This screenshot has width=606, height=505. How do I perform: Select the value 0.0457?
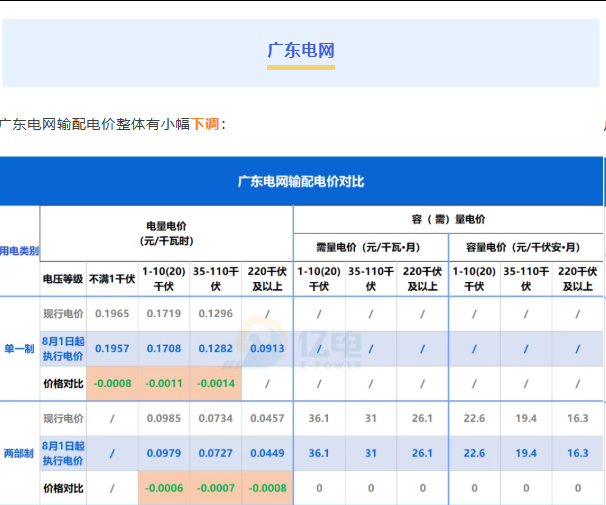[x=267, y=418]
